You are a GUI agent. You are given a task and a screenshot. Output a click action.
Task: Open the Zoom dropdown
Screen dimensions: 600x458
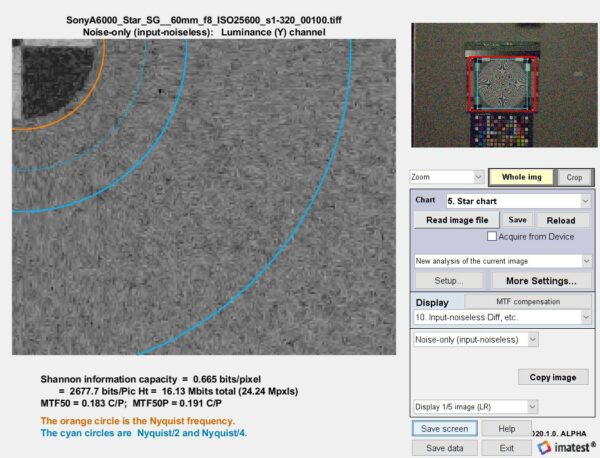(447, 177)
